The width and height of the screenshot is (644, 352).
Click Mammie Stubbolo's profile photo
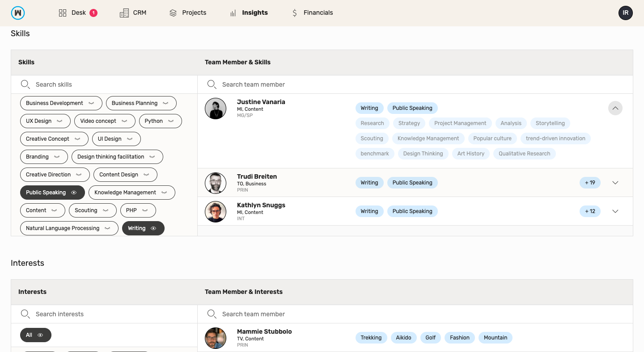(x=216, y=338)
